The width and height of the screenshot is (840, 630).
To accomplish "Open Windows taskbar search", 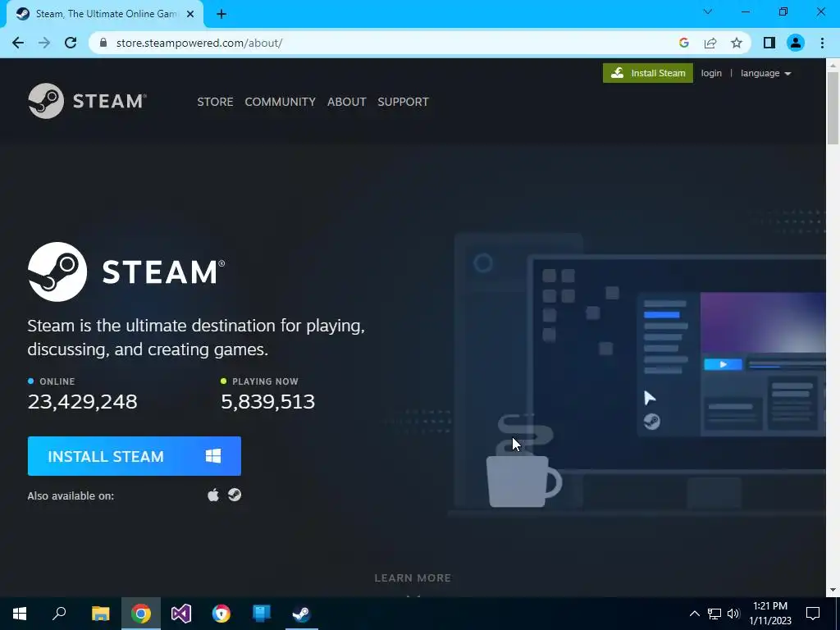I will [x=59, y=614].
